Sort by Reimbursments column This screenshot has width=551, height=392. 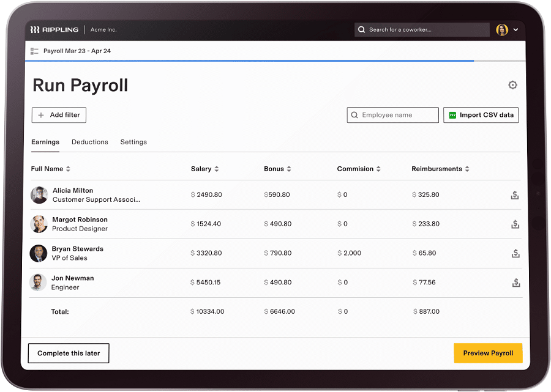point(467,169)
